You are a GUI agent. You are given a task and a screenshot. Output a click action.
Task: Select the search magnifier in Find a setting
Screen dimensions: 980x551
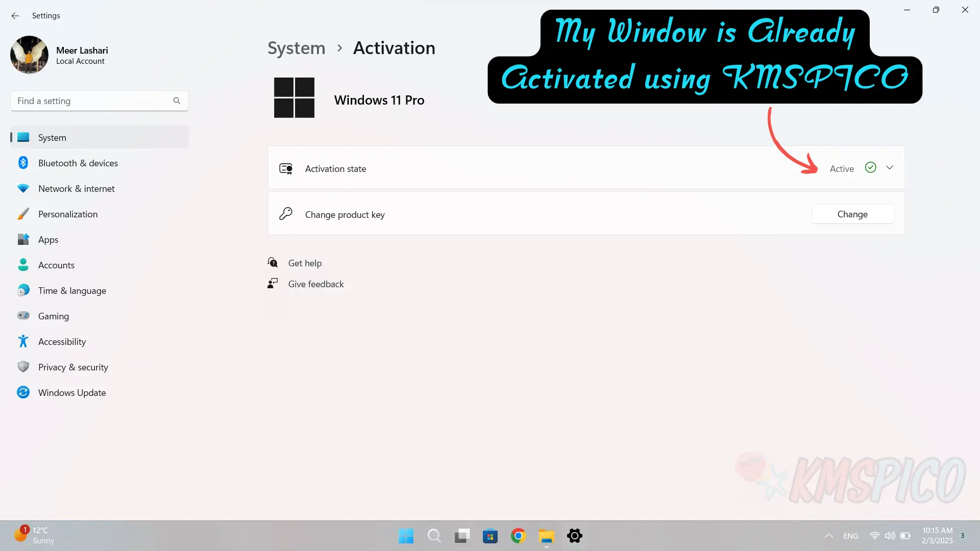point(177,101)
